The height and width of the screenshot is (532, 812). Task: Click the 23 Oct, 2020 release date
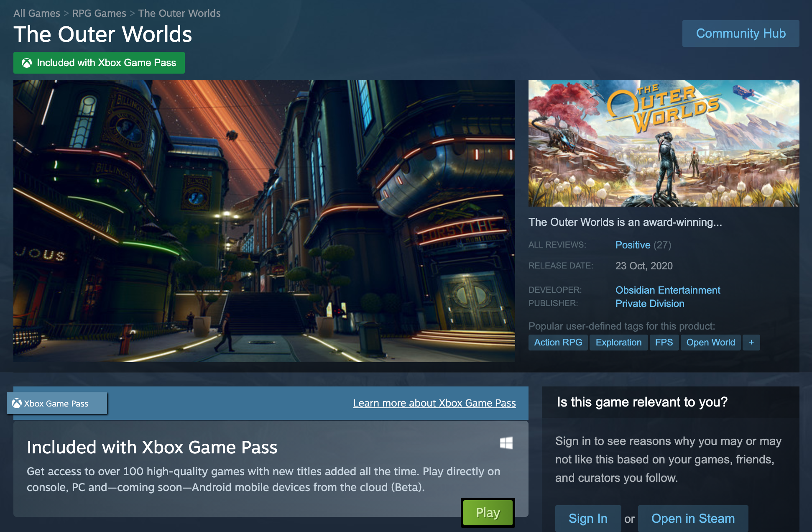point(644,266)
